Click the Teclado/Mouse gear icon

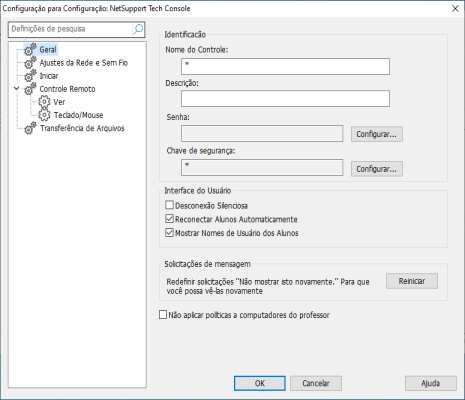coord(44,115)
